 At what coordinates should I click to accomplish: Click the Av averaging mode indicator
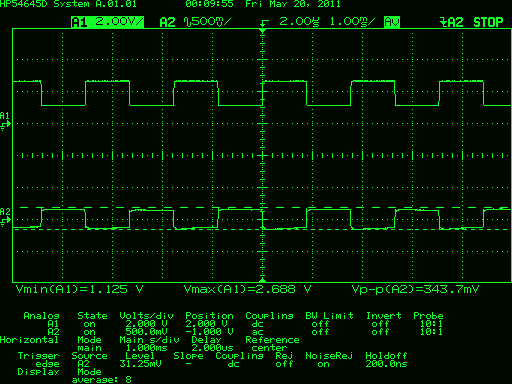pos(392,22)
